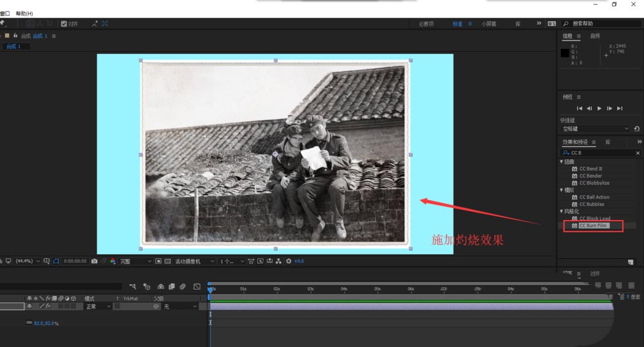Select the CC Bubbles effect
The width and height of the screenshot is (644, 347).
[592, 204]
